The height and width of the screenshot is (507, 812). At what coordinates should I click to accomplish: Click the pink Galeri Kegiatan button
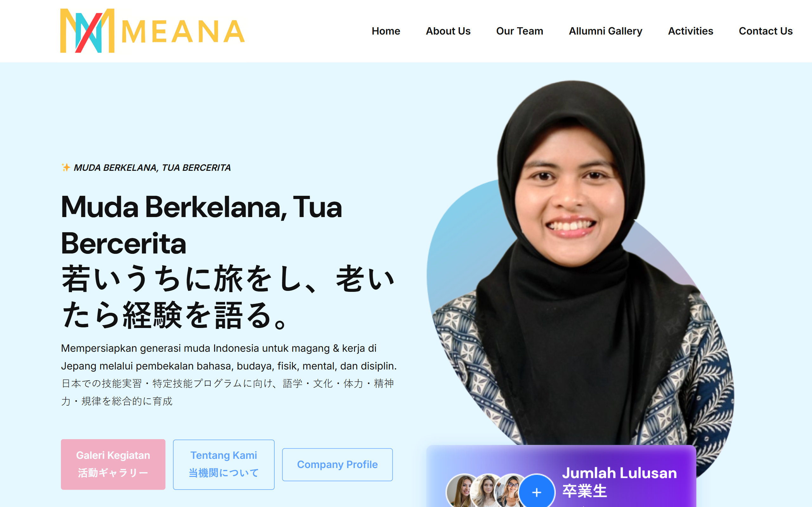113,464
